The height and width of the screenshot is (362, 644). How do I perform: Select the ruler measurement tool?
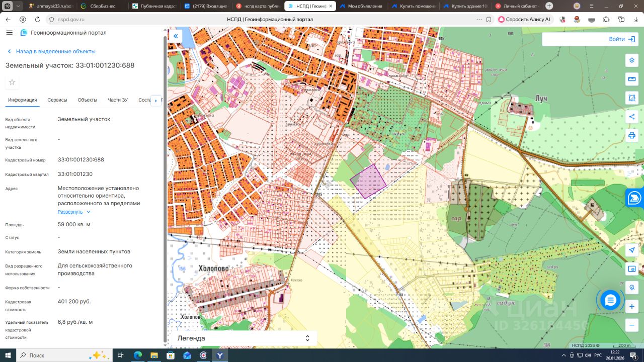coord(632,79)
